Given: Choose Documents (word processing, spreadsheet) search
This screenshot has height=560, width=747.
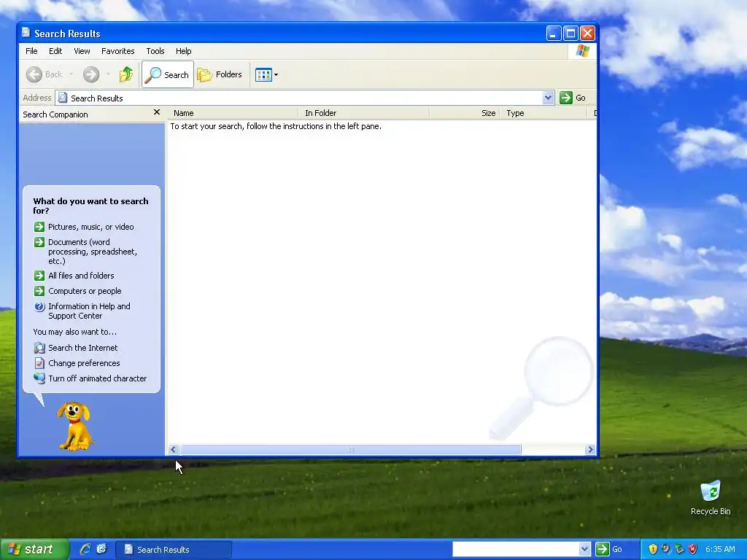Looking at the screenshot, I should click(x=93, y=252).
